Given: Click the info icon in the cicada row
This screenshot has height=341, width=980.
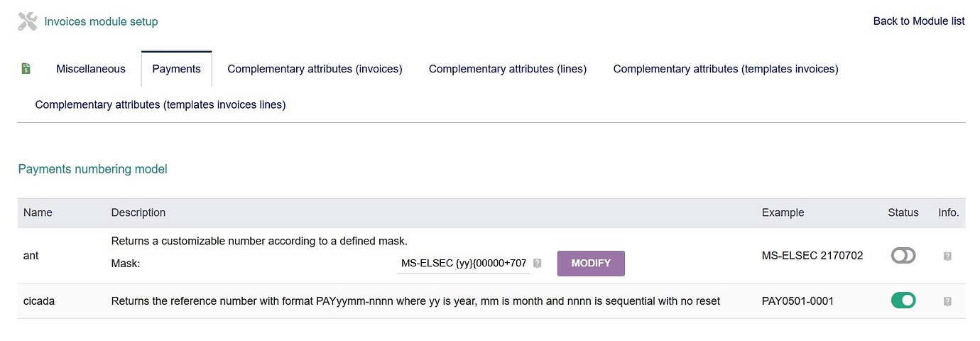Looking at the screenshot, I should click(947, 301).
